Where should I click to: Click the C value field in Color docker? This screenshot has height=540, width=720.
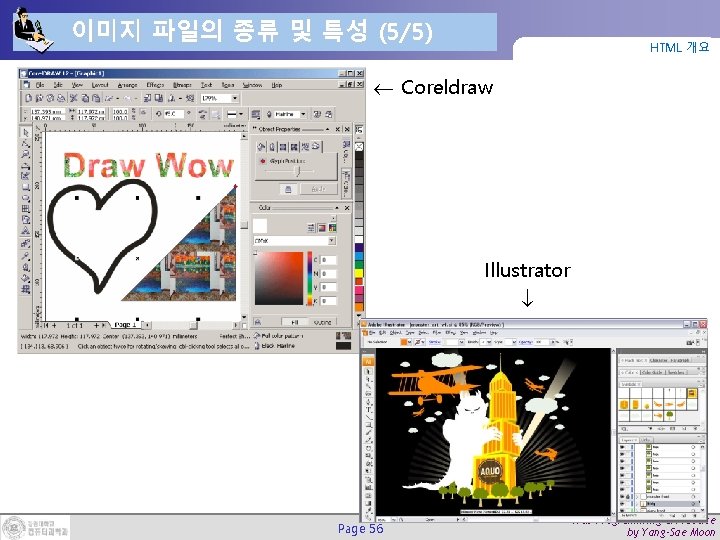pos(328,260)
